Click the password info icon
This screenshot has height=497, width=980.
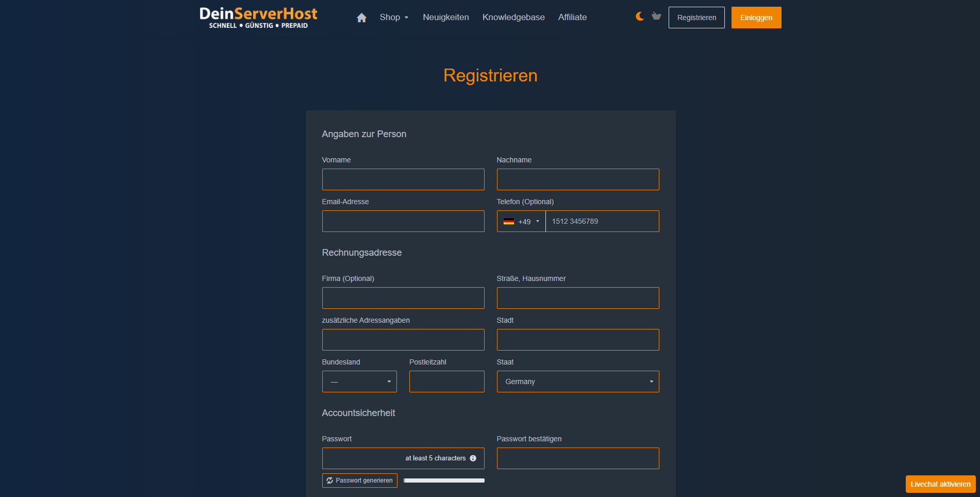[x=473, y=458]
